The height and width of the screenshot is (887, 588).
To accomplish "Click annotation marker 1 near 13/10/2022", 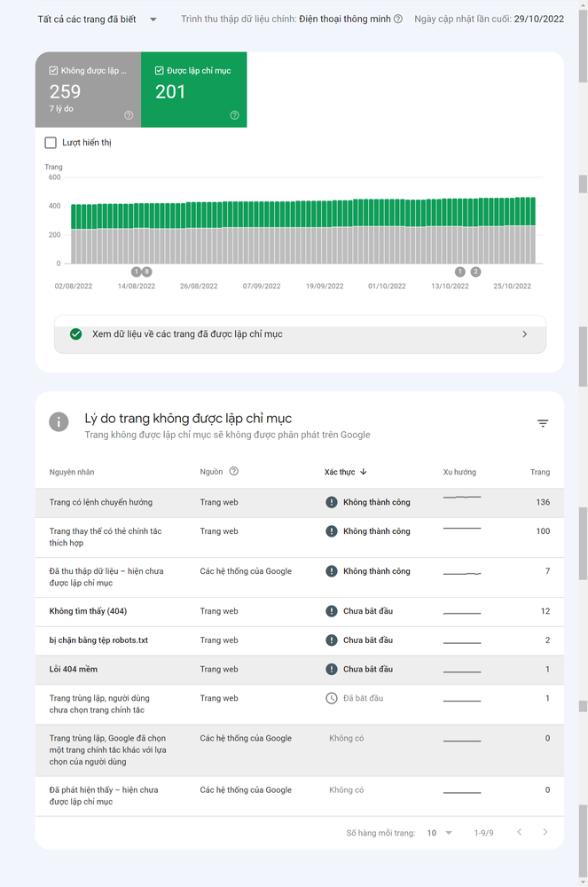I will pyautogui.click(x=460, y=271).
